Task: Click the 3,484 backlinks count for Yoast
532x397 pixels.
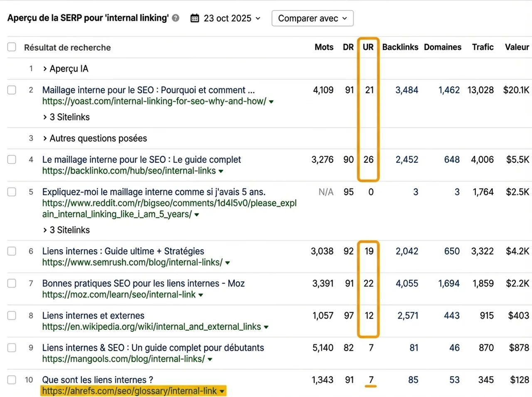Action: [x=406, y=90]
